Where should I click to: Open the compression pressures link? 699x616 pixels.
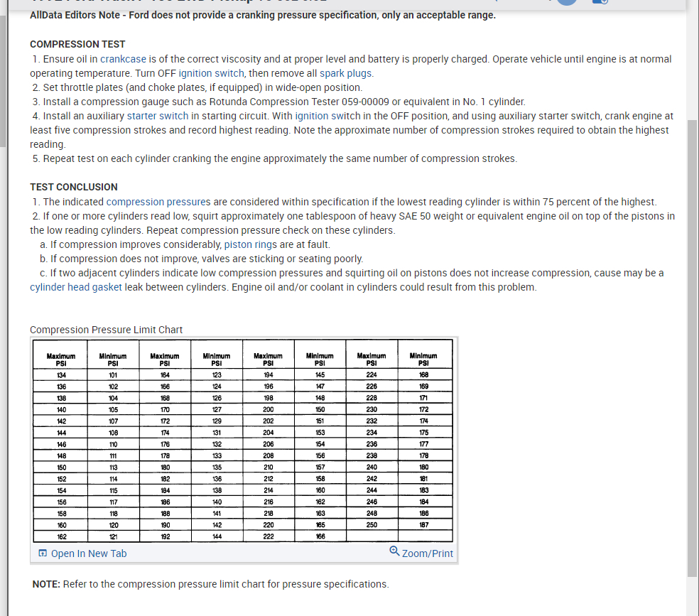158,202
